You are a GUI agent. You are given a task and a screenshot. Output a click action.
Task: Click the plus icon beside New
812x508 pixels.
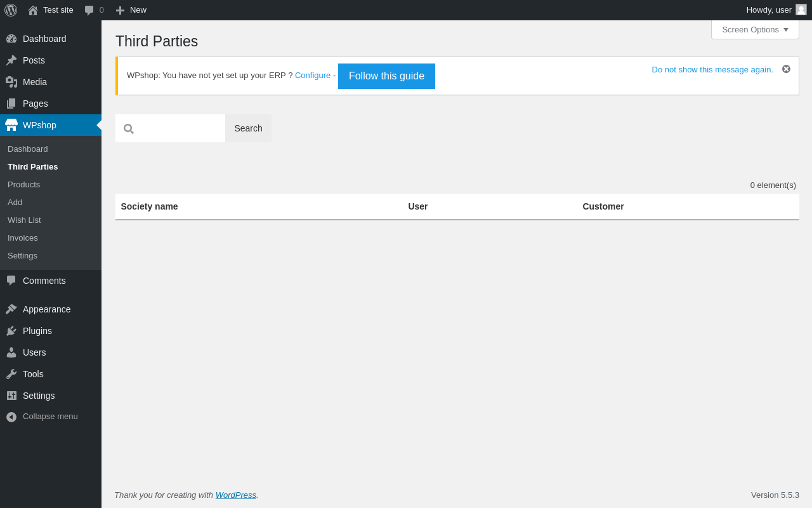click(x=120, y=10)
